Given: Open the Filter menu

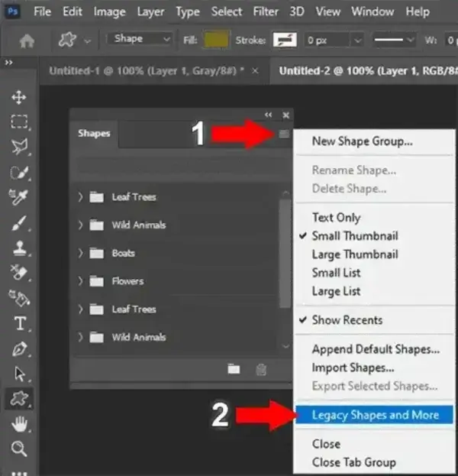Looking at the screenshot, I should tap(266, 11).
